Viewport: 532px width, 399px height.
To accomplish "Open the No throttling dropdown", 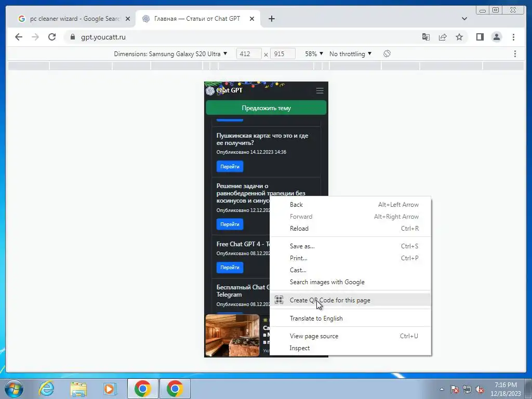I will tap(351, 54).
